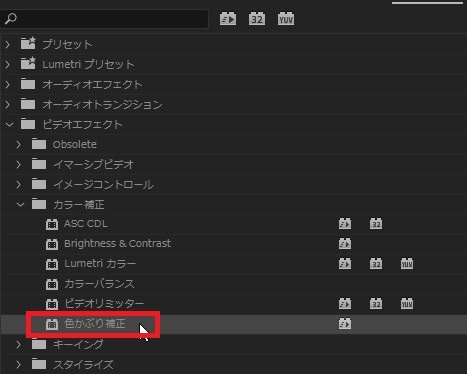Click the カラーバランス effect icon
Screen dimensions: 467x374
point(52,284)
